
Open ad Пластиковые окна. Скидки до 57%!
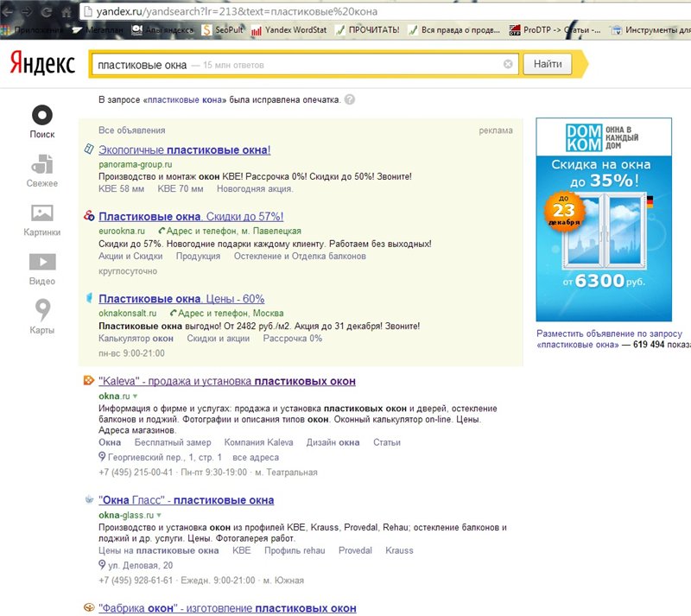pyautogui.click(x=191, y=217)
